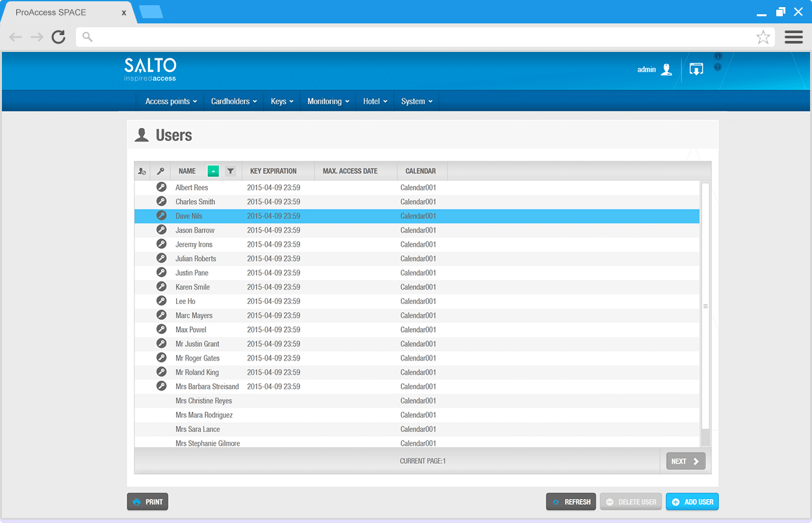The height and width of the screenshot is (523, 812).
Task: Click the banned-user column header icon
Action: (142, 172)
